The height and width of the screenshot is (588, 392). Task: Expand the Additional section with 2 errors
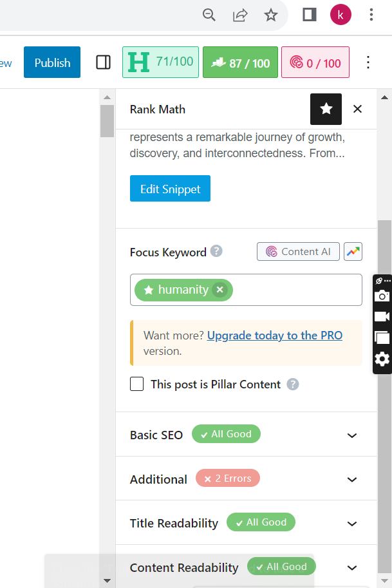coord(351,479)
